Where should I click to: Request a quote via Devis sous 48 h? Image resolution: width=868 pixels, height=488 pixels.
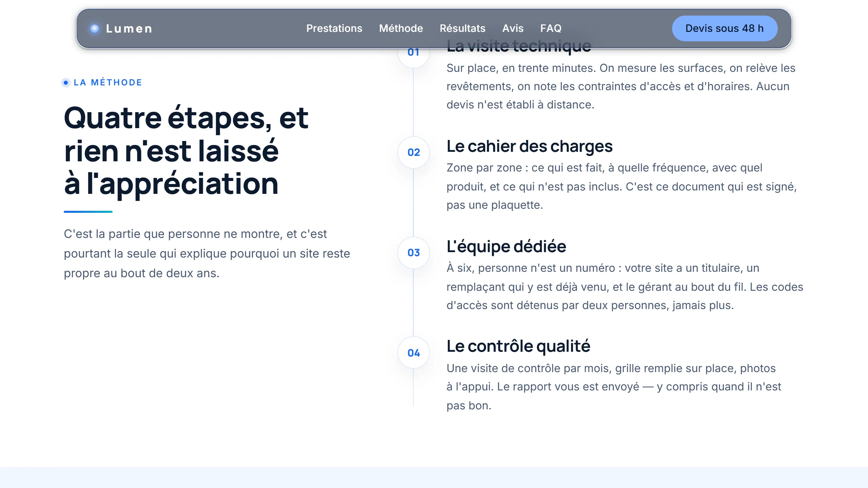click(x=725, y=28)
